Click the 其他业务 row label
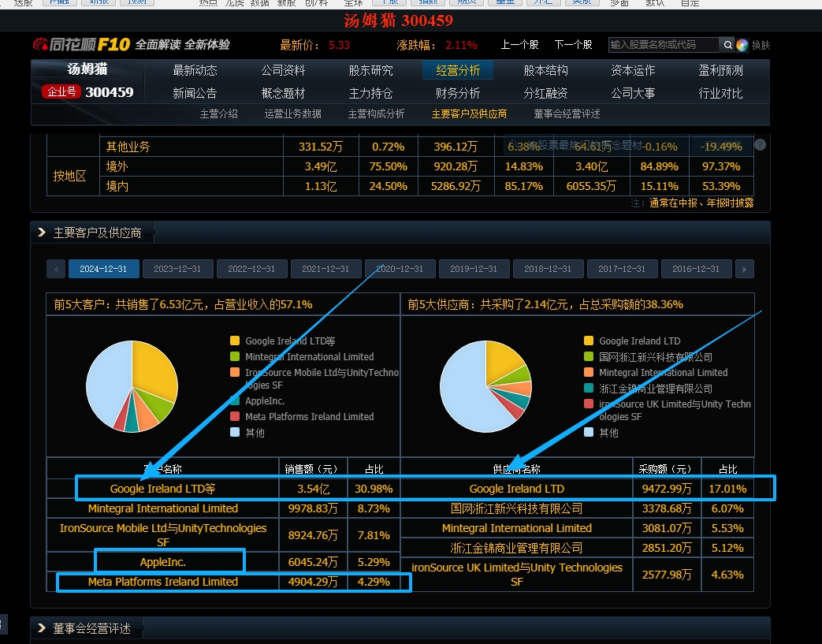 (x=128, y=147)
